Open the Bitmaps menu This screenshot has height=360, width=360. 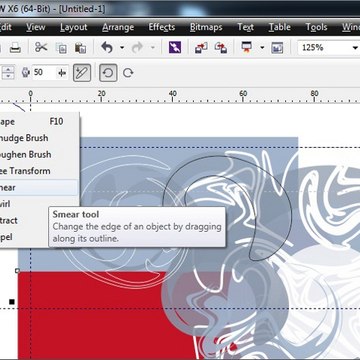tap(206, 27)
